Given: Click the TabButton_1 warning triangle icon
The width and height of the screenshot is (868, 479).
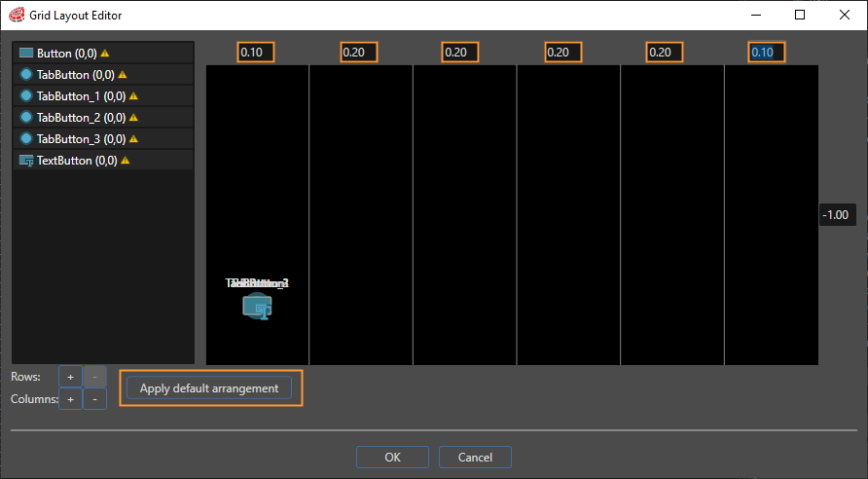Looking at the screenshot, I should (133, 96).
